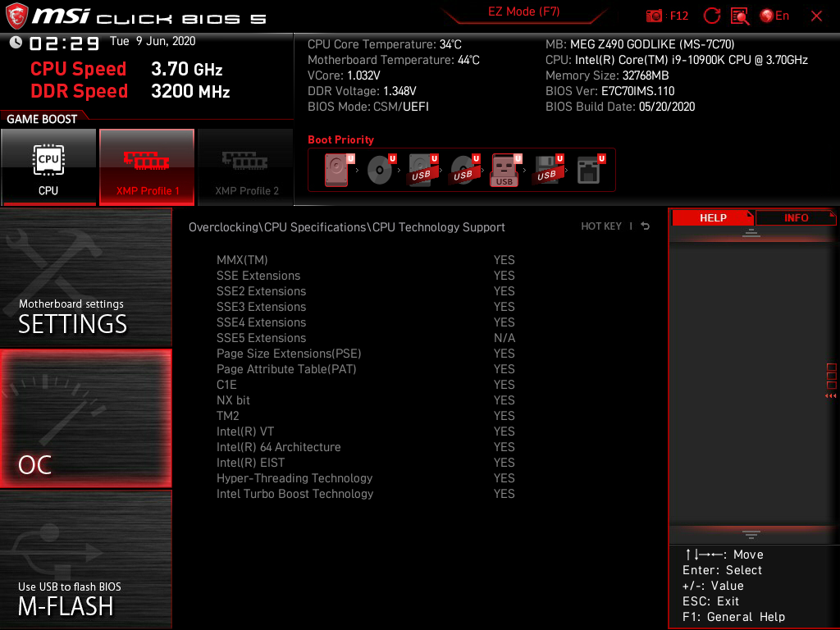Screen dimensions: 840x630
Task: Select the NX bit row
Action: coord(365,399)
